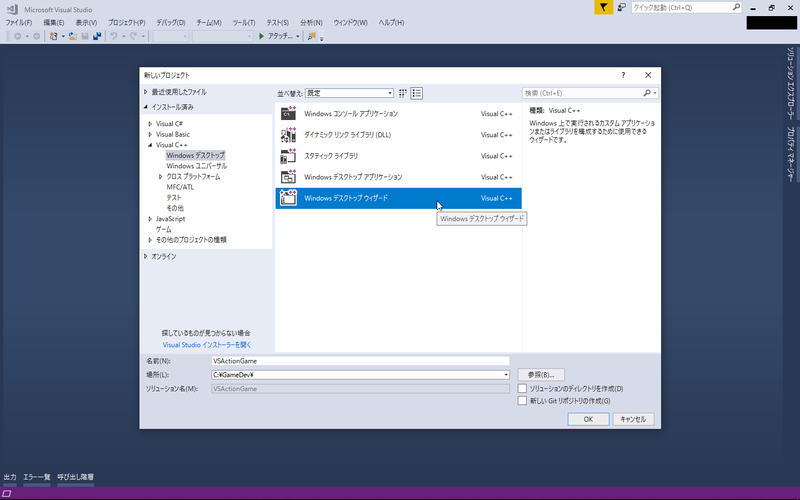
Task: Click the redo toolbar icon
Action: click(133, 36)
